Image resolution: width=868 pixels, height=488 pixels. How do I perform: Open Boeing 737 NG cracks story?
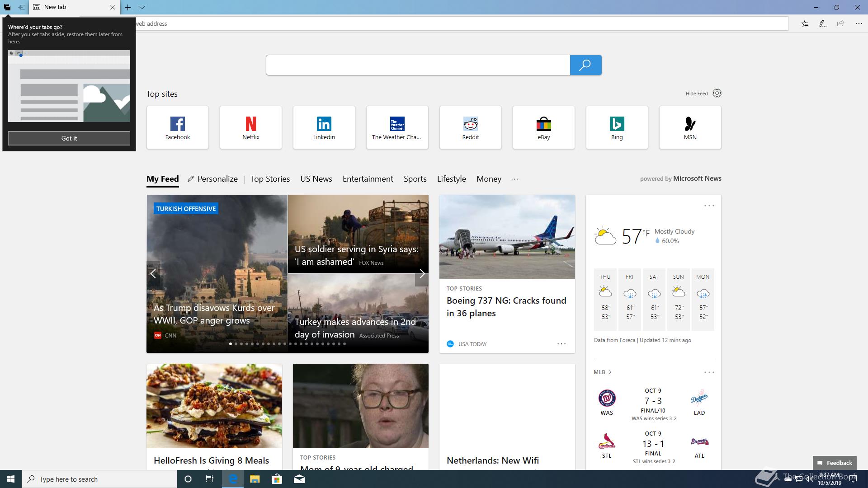coord(507,274)
